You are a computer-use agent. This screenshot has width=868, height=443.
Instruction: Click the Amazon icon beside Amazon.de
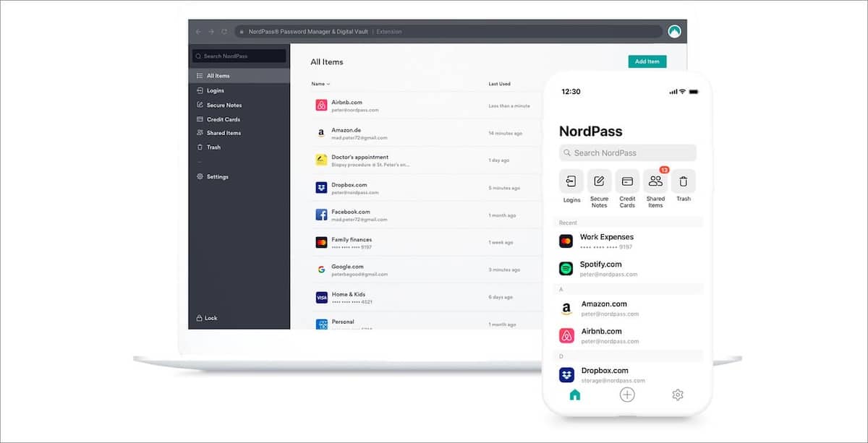click(x=321, y=133)
